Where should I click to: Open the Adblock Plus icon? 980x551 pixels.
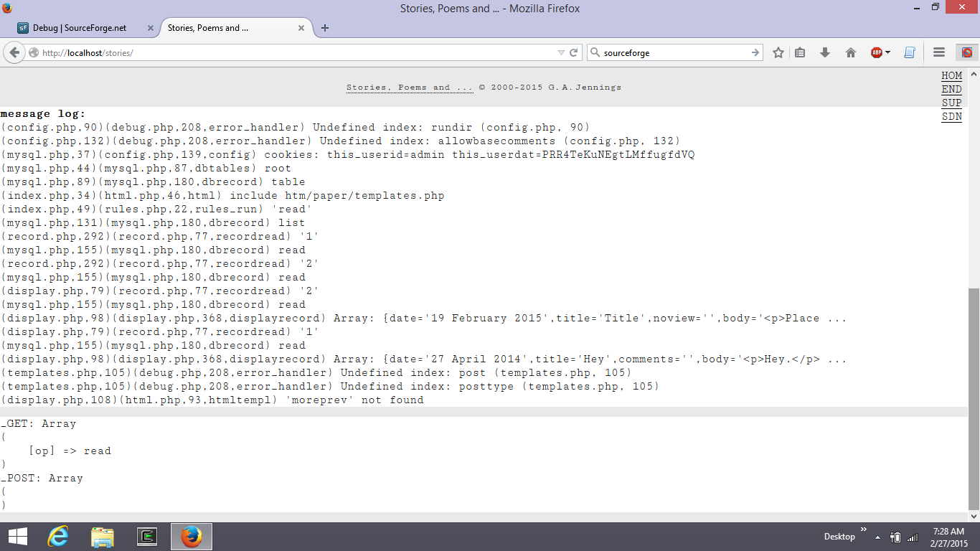click(x=877, y=52)
